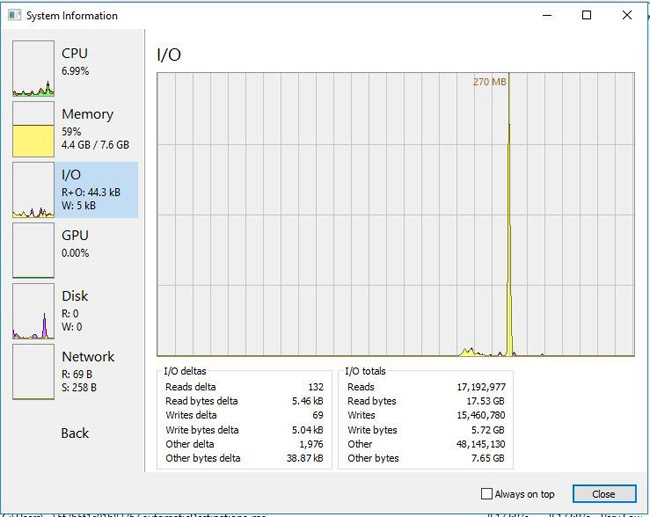Image resolution: width=650 pixels, height=517 pixels.
Task: Enable the Always on top checkbox
Action: (x=487, y=494)
